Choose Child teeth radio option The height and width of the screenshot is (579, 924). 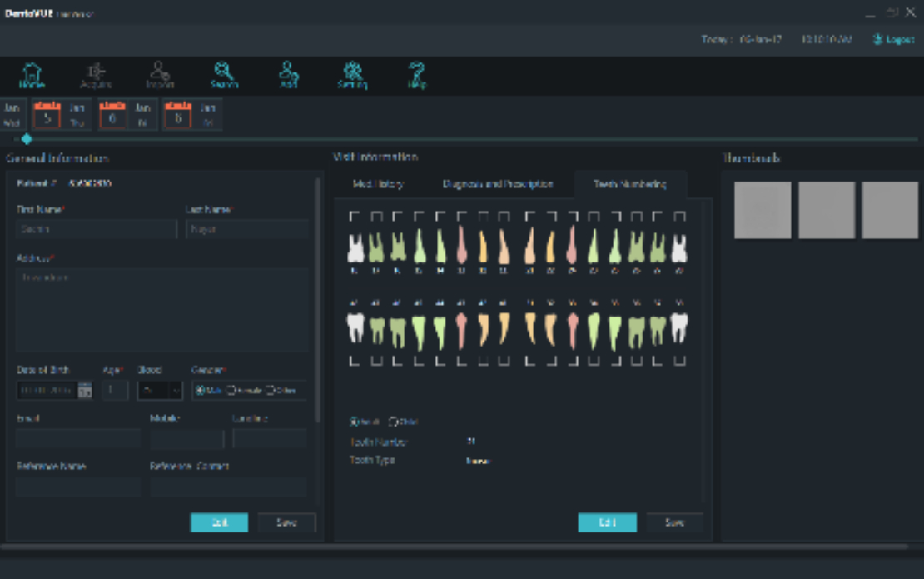tap(393, 422)
